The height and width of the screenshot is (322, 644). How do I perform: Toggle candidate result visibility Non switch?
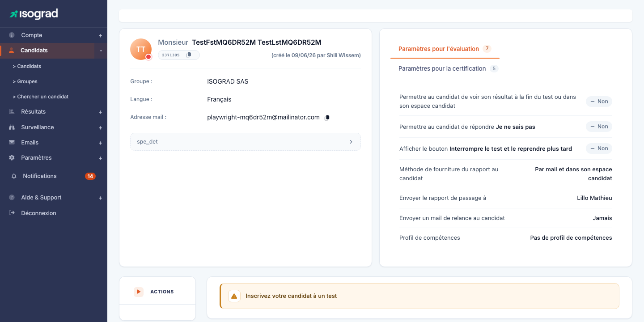tap(599, 102)
